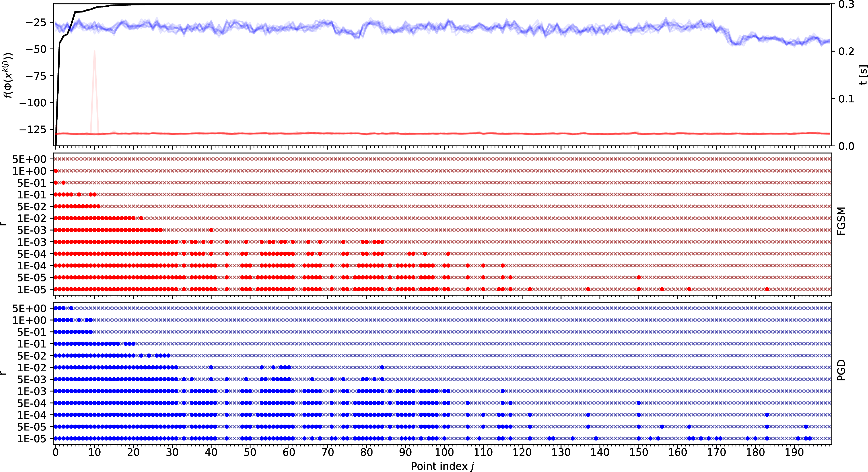Click the FGSM panel label on right
This screenshot has width=868, height=472.
(842, 221)
